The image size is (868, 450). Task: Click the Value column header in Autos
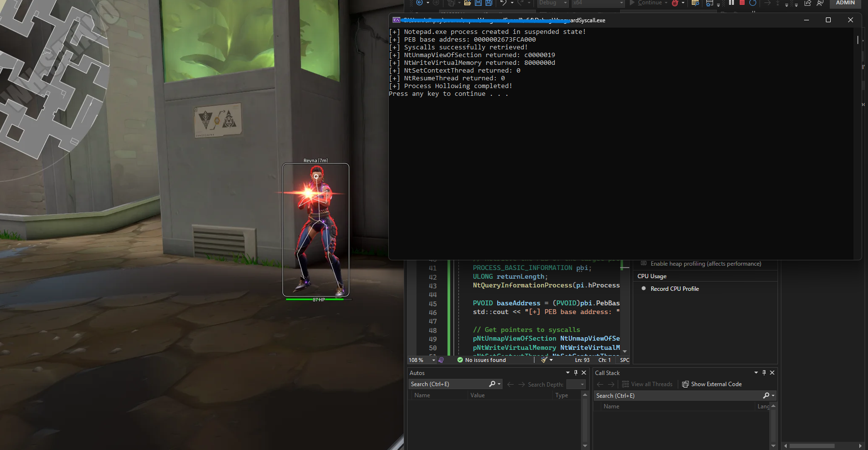(477, 395)
